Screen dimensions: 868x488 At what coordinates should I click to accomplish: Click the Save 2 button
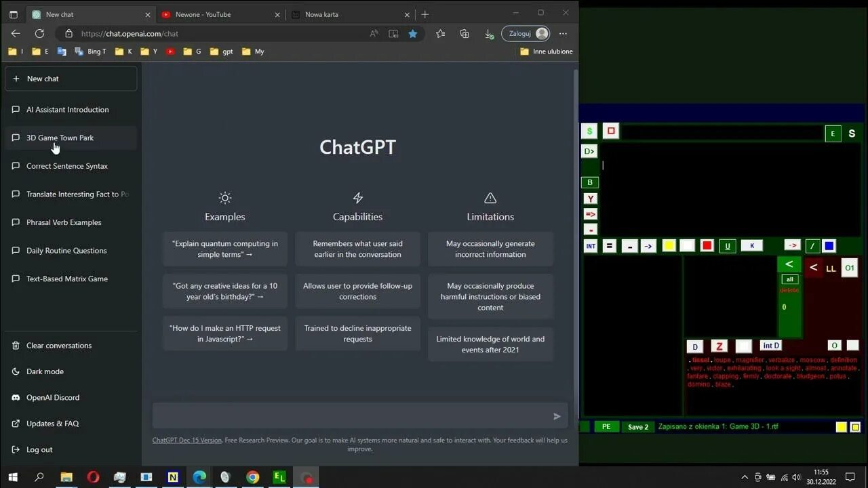coord(638,426)
